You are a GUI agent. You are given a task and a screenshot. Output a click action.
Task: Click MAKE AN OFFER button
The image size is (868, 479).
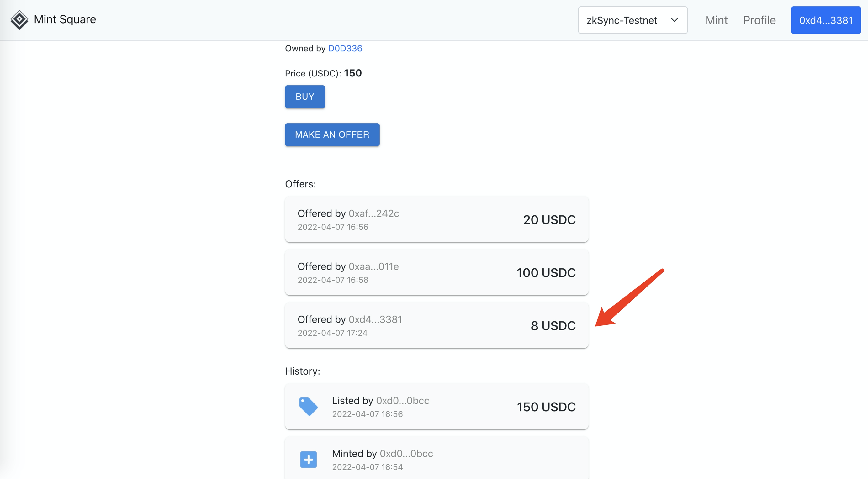[332, 134]
